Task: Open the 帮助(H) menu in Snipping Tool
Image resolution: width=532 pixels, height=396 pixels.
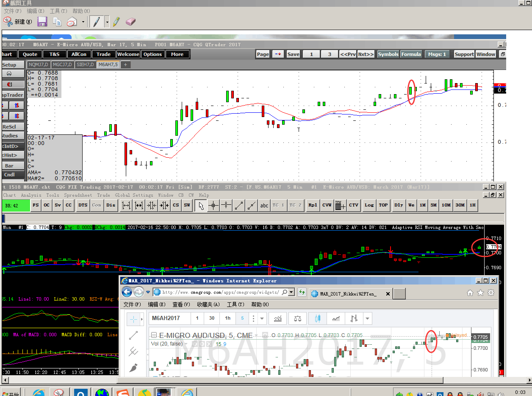Action: (81, 11)
